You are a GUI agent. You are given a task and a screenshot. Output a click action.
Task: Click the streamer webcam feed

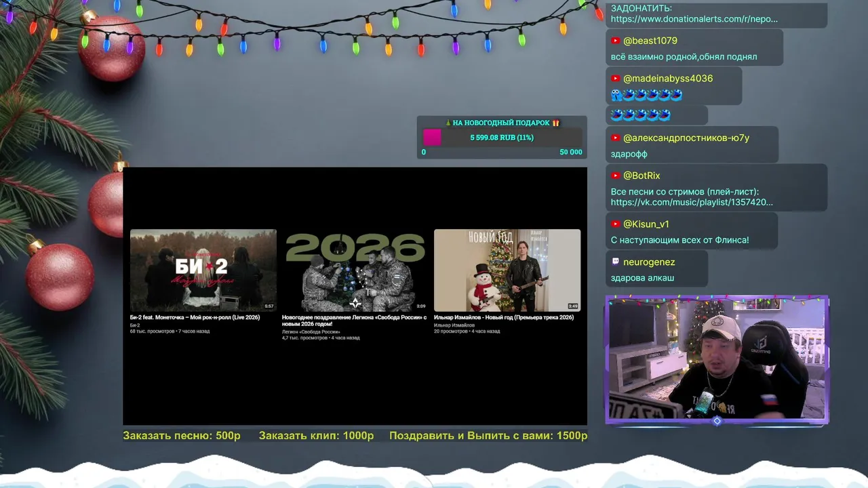tap(717, 359)
